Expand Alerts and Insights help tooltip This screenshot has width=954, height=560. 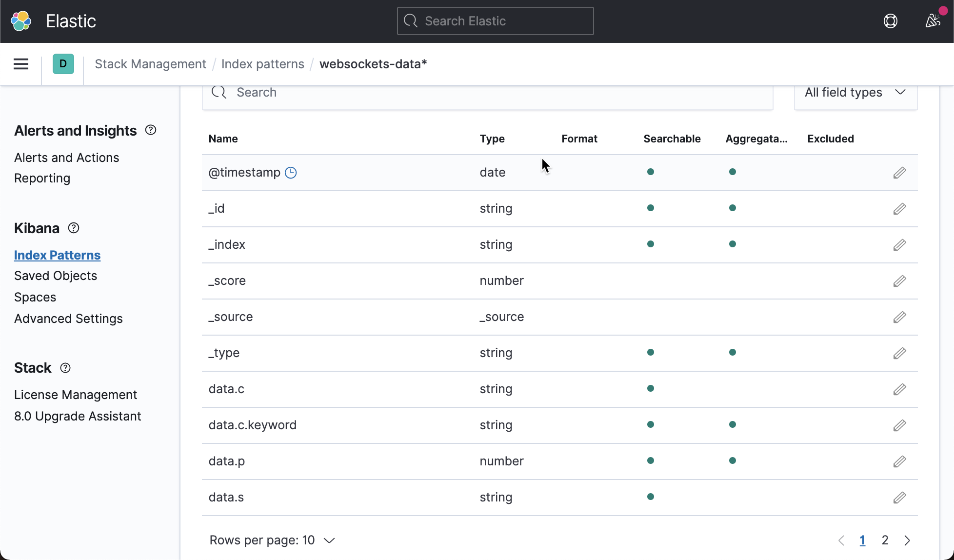151,130
